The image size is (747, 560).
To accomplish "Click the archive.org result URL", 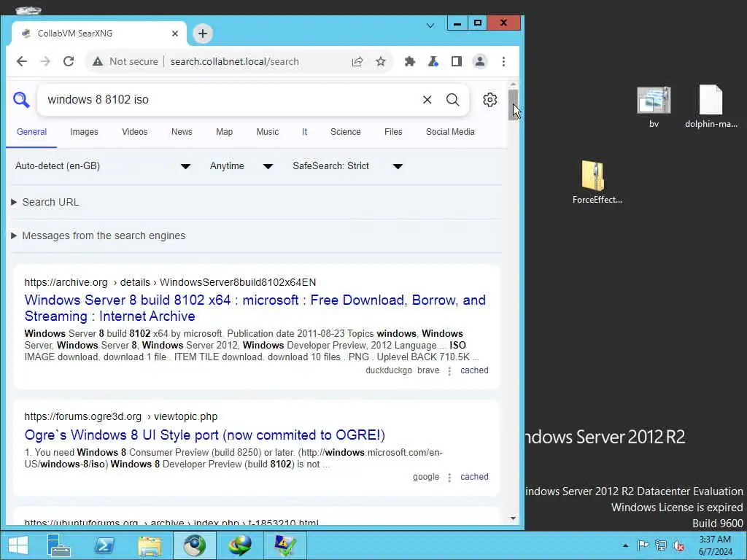I will click(x=170, y=282).
